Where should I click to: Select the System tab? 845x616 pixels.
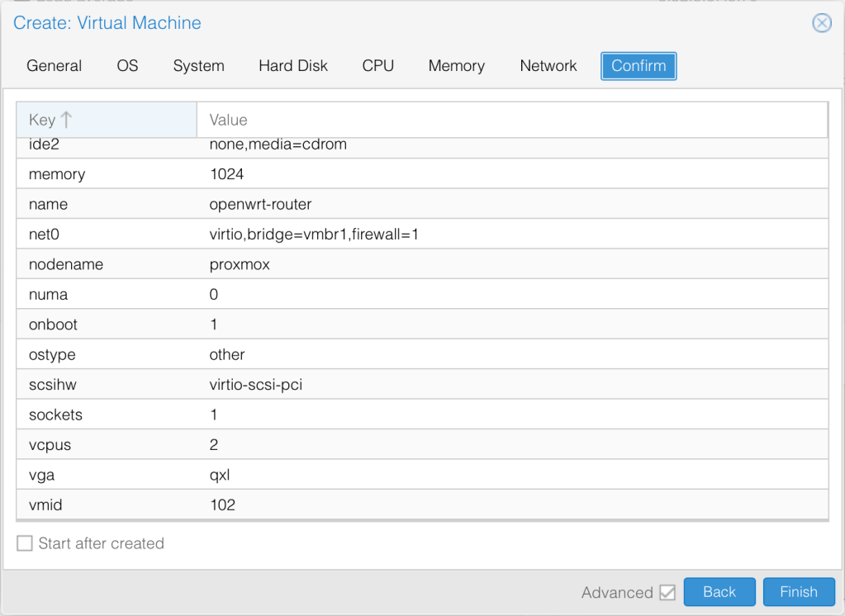pos(198,66)
